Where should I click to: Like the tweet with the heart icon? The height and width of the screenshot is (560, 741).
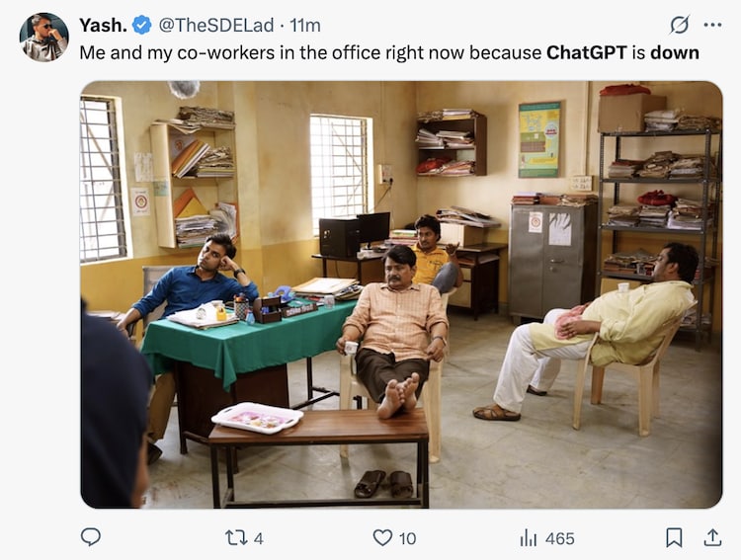[x=382, y=537]
